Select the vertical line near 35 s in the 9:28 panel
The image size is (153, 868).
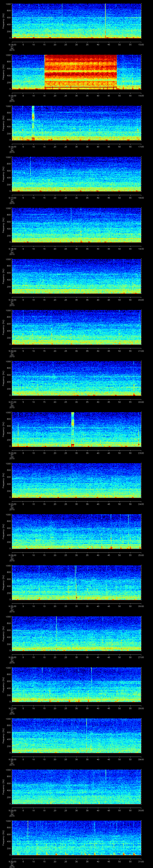click(x=86, y=728)
